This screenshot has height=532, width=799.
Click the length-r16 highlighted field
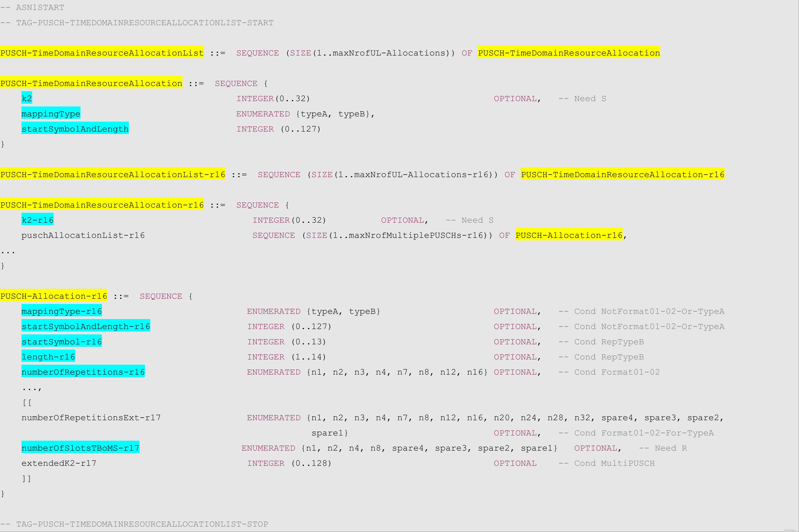point(48,357)
